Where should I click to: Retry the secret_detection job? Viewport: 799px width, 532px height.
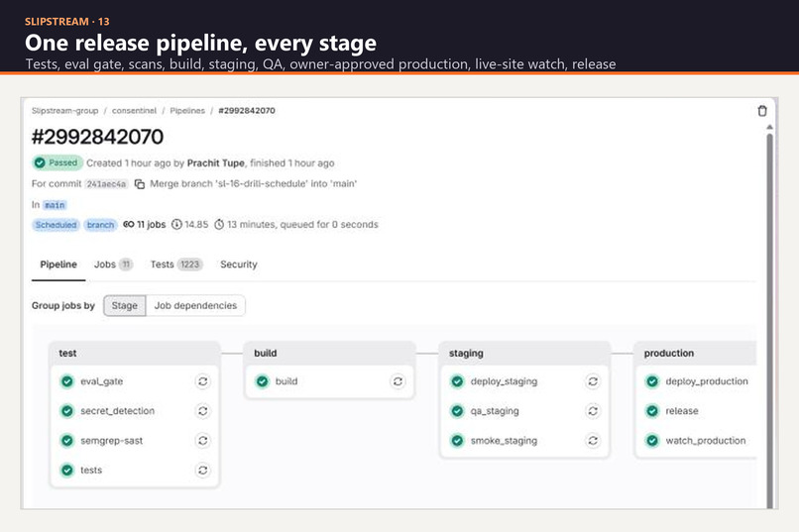[203, 411]
